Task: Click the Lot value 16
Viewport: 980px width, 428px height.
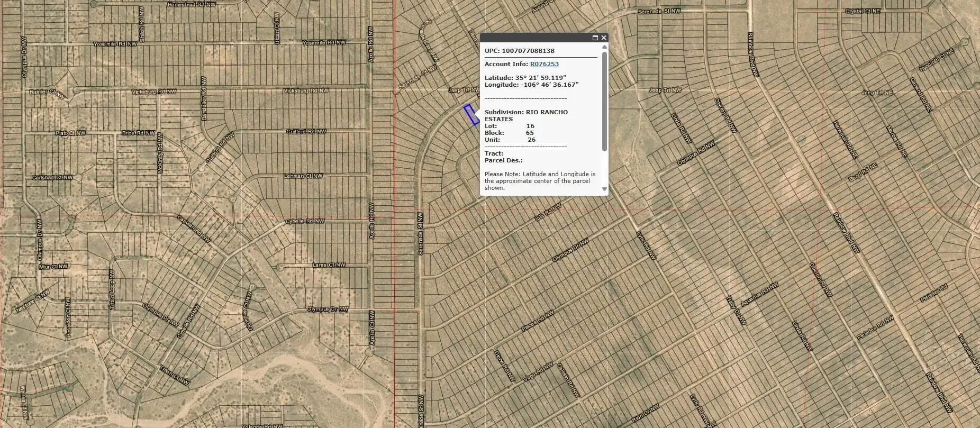Action: 530,126
